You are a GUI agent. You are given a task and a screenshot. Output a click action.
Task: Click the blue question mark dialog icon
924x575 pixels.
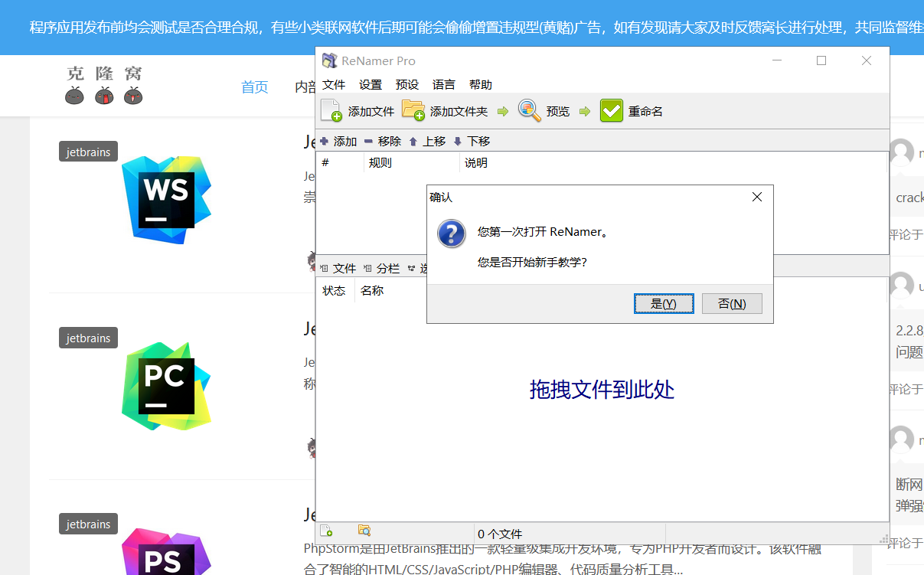coord(452,233)
